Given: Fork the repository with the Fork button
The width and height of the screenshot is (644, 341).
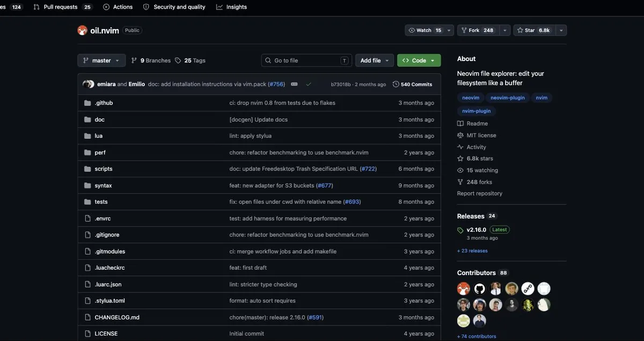Looking at the screenshot, I should click(478, 31).
